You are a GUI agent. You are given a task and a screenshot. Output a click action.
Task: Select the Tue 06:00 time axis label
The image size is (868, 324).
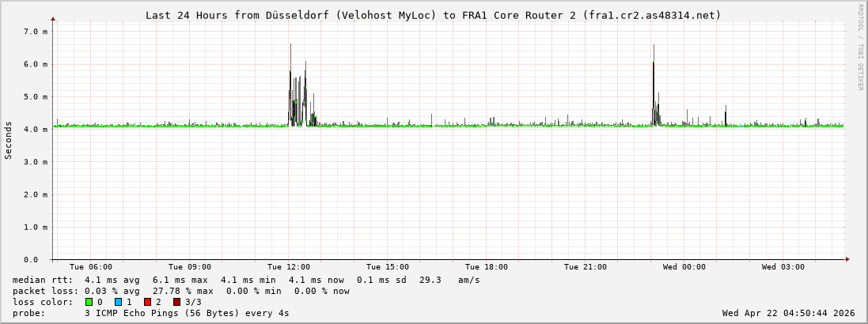coord(90,267)
